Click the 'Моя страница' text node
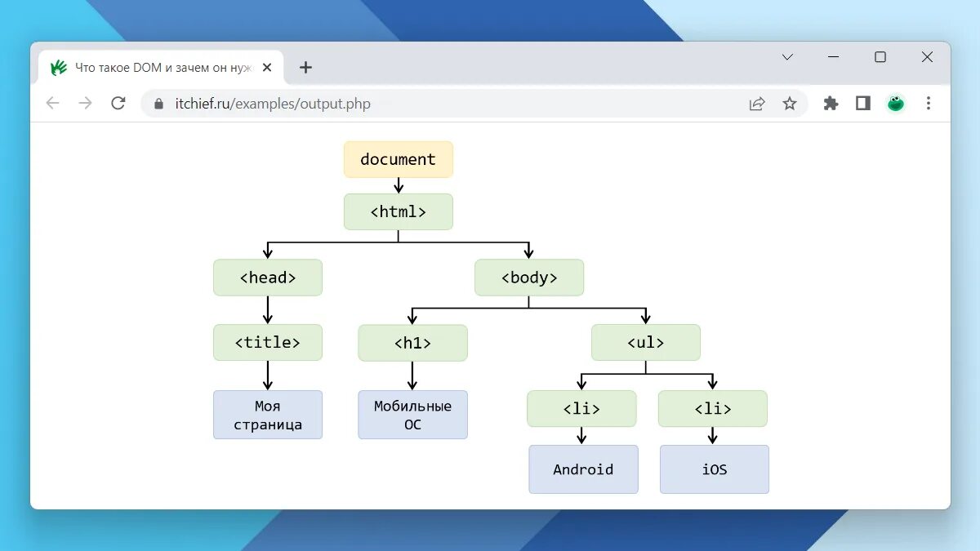 pyautogui.click(x=268, y=415)
